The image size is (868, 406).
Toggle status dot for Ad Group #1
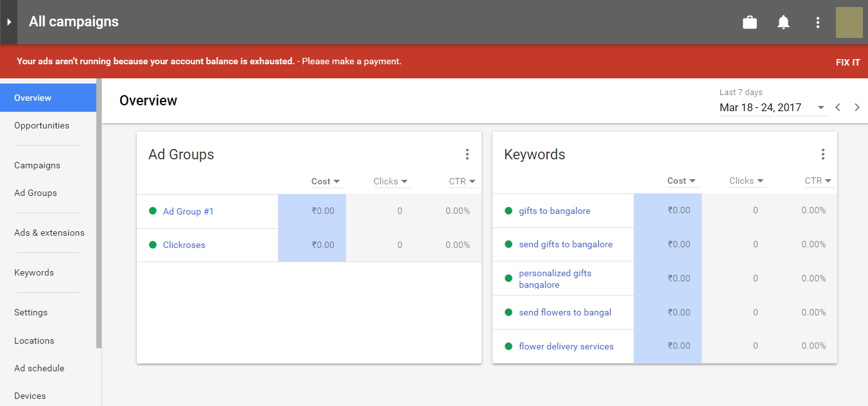pyautogui.click(x=153, y=211)
